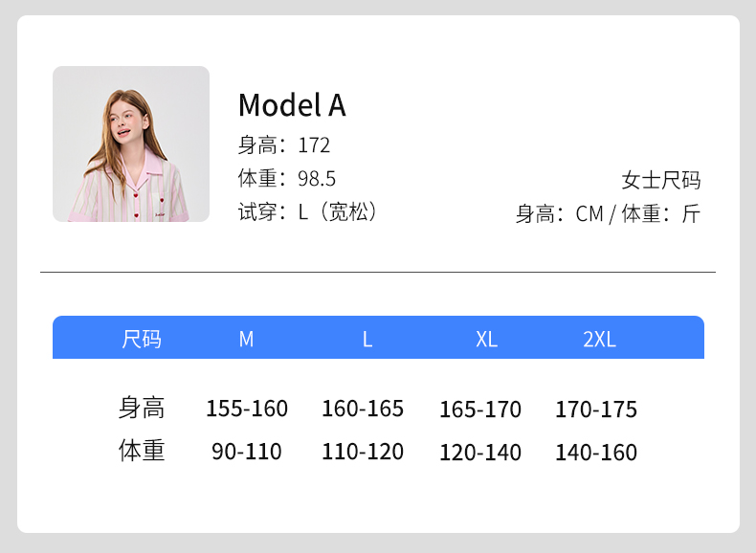Click the 165-170 height cell
Image resolution: width=756 pixels, height=553 pixels.
(480, 409)
